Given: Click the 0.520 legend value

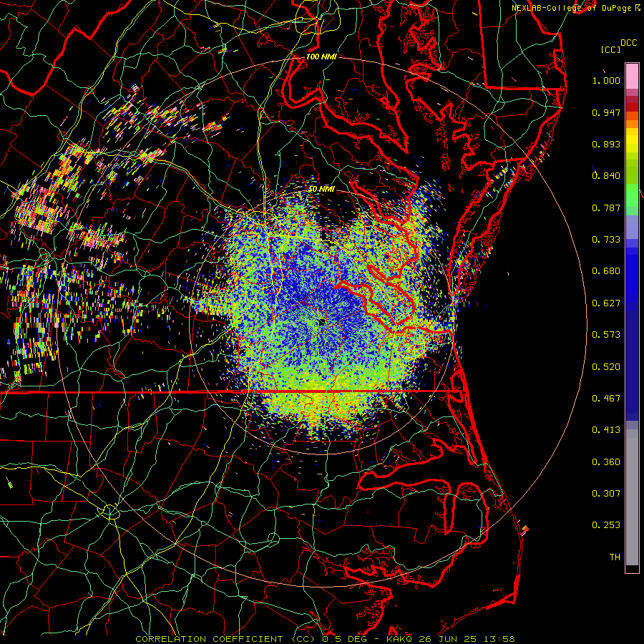Looking at the screenshot, I should (x=606, y=367).
